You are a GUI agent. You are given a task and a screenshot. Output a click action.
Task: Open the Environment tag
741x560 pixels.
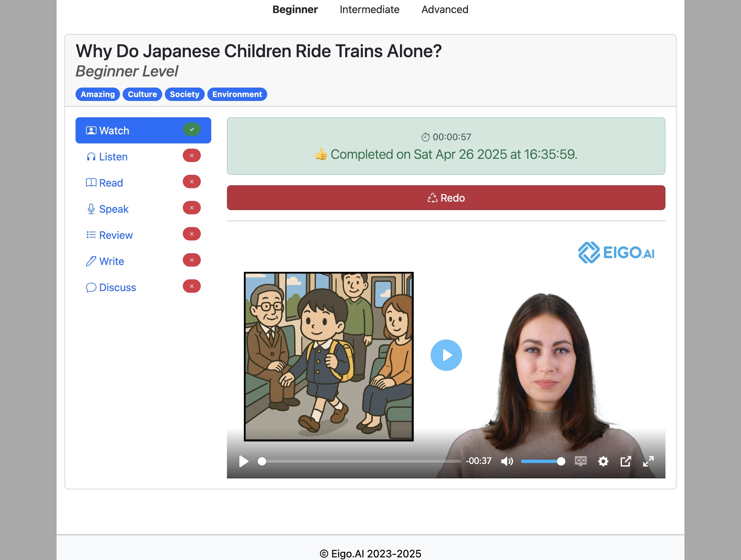[237, 94]
